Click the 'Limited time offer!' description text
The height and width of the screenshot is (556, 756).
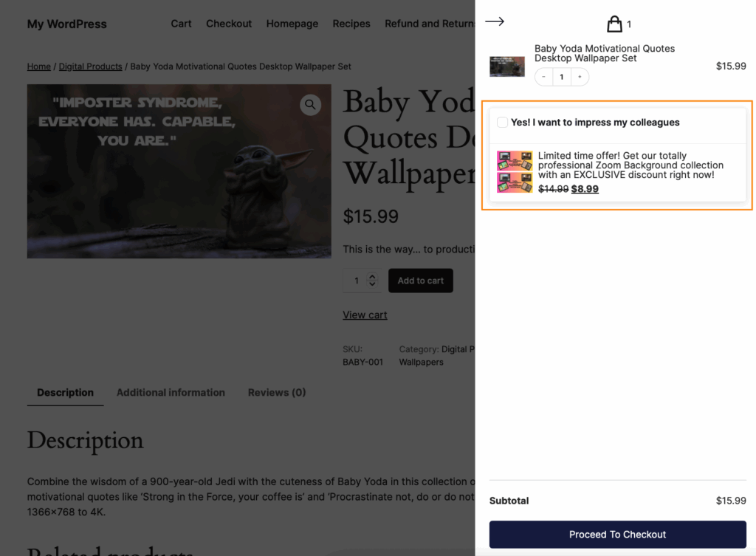click(x=630, y=165)
